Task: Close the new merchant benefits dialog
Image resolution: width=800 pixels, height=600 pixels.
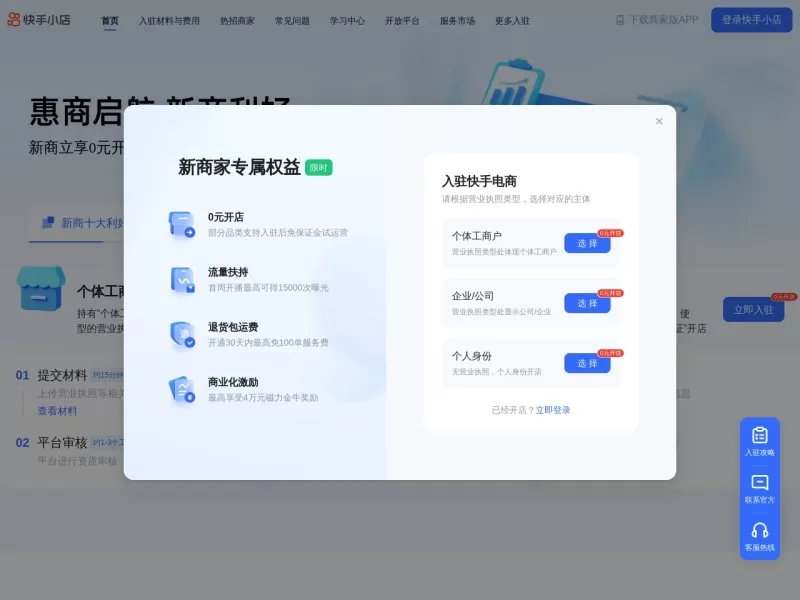Action: click(659, 121)
